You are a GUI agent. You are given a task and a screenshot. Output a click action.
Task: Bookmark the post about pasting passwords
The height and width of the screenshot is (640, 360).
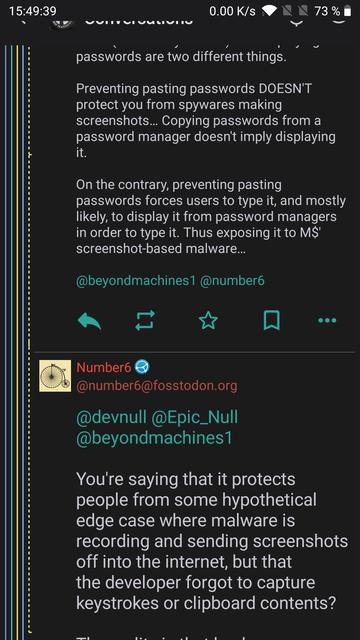271,320
